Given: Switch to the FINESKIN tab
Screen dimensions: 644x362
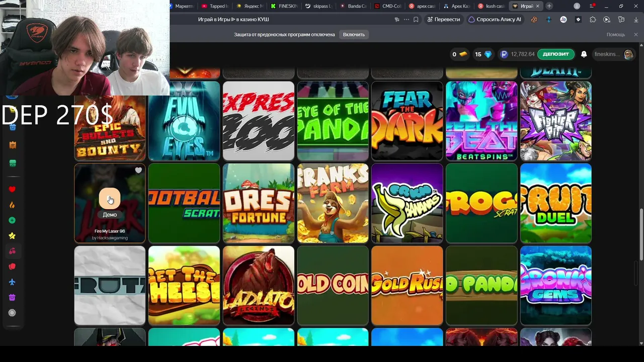Looking at the screenshot, I should pos(284,6).
